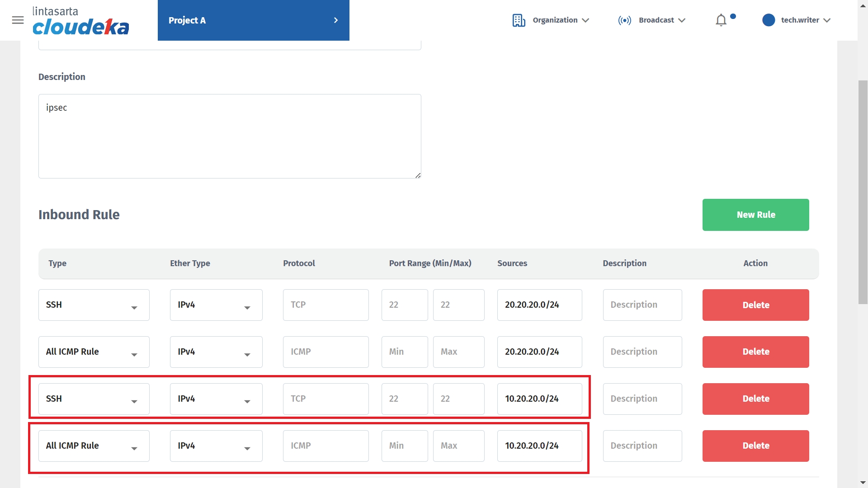Image resolution: width=868 pixels, height=488 pixels.
Task: Open notifications bell icon
Action: [x=721, y=20]
